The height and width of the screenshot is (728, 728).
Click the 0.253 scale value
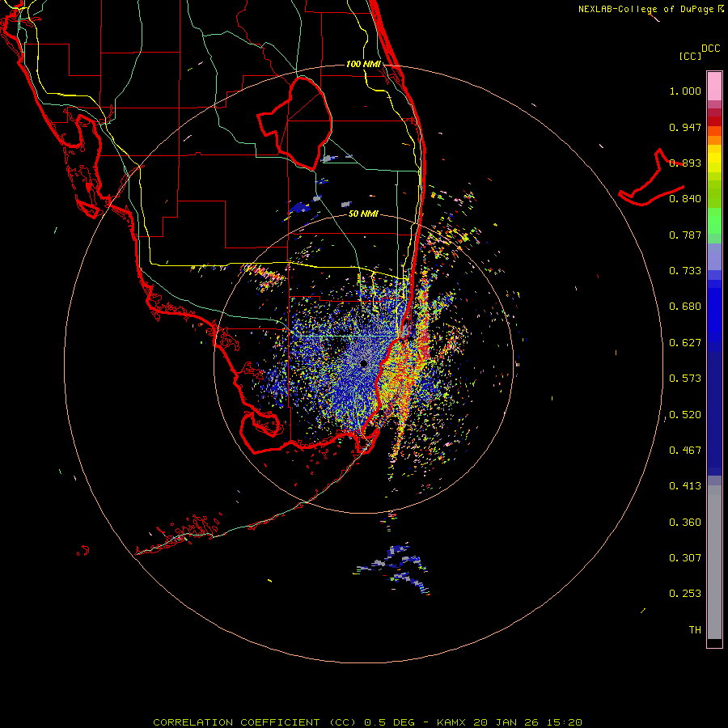click(x=685, y=594)
